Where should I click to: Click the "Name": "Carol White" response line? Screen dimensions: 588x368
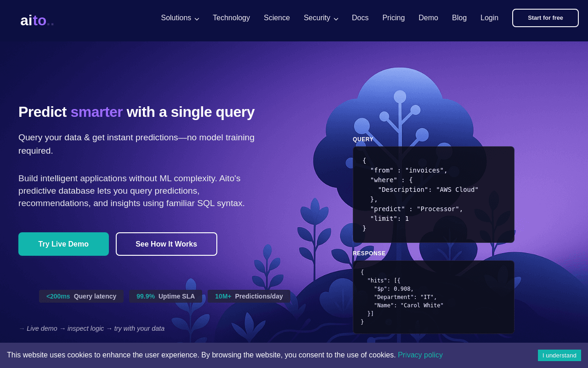[409, 305]
